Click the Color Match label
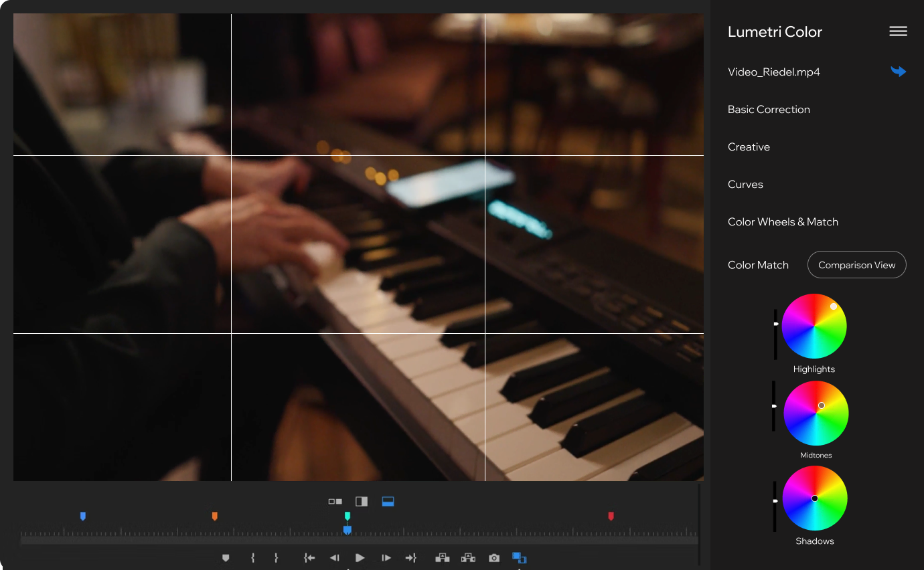The image size is (924, 570). tap(758, 265)
